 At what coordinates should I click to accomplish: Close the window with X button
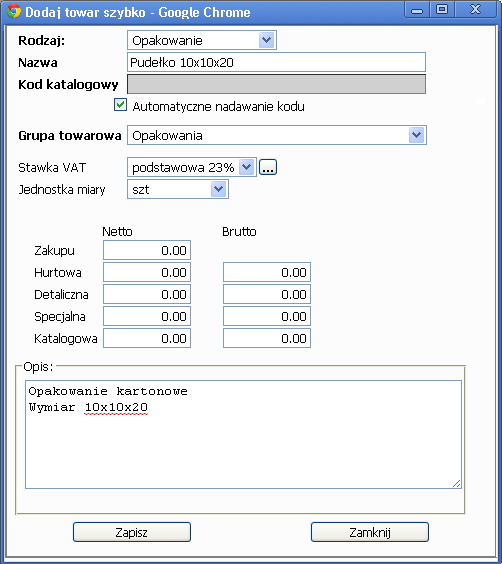475,9
